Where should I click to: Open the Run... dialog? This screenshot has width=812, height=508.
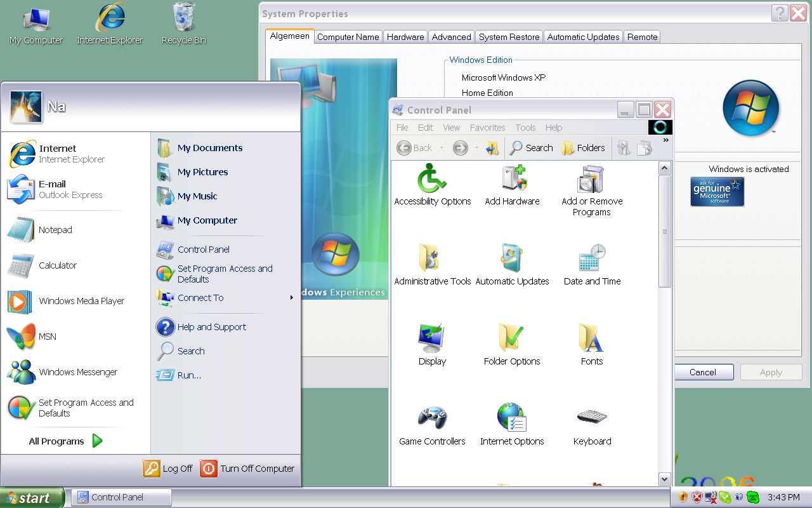pyautogui.click(x=225, y=375)
